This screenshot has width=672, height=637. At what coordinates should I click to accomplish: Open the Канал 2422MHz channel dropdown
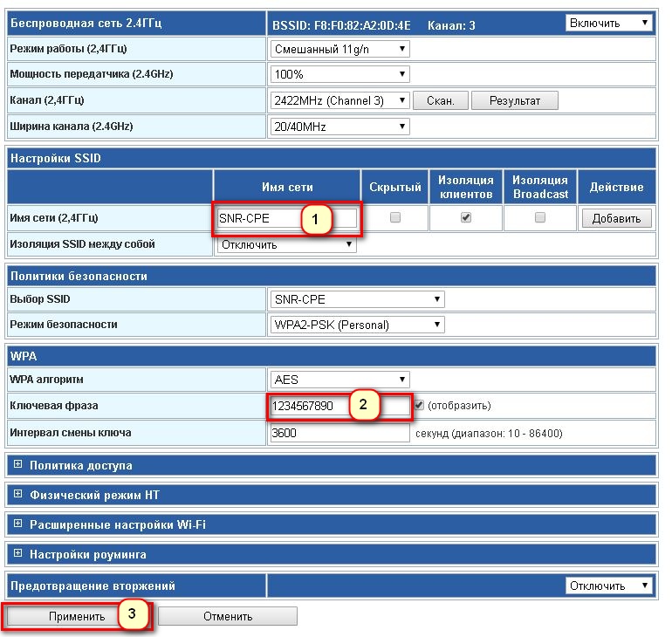click(339, 101)
